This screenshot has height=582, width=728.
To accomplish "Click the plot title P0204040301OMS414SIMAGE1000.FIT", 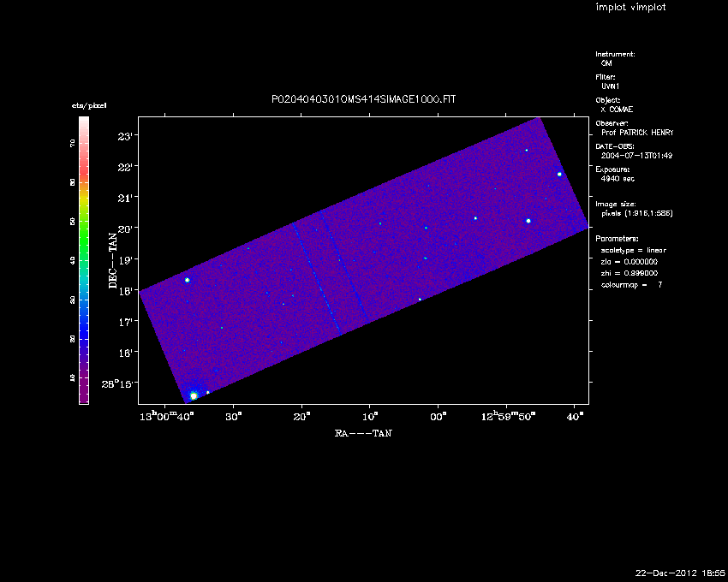I will tap(363, 99).
